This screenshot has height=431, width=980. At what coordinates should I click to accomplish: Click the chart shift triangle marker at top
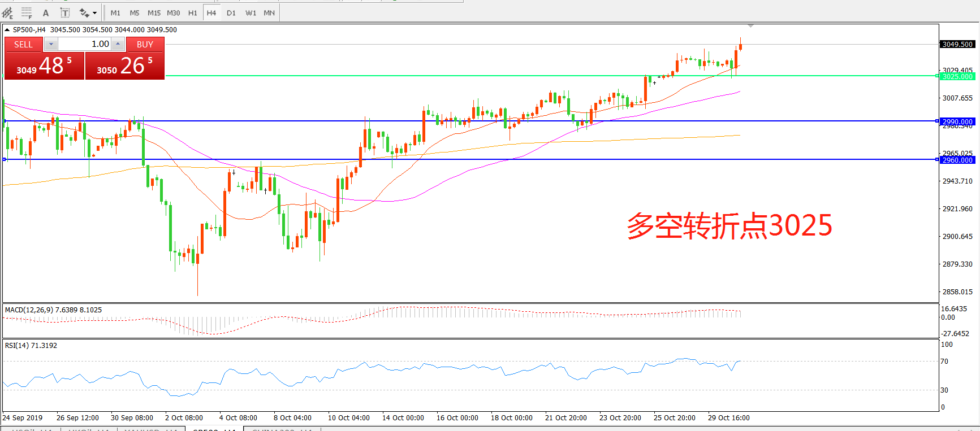pyautogui.click(x=750, y=26)
